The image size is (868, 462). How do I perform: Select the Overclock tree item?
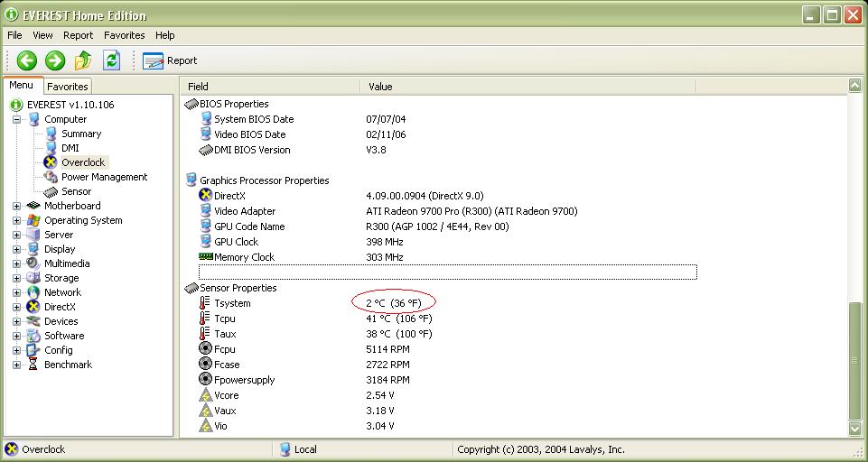pyautogui.click(x=83, y=162)
